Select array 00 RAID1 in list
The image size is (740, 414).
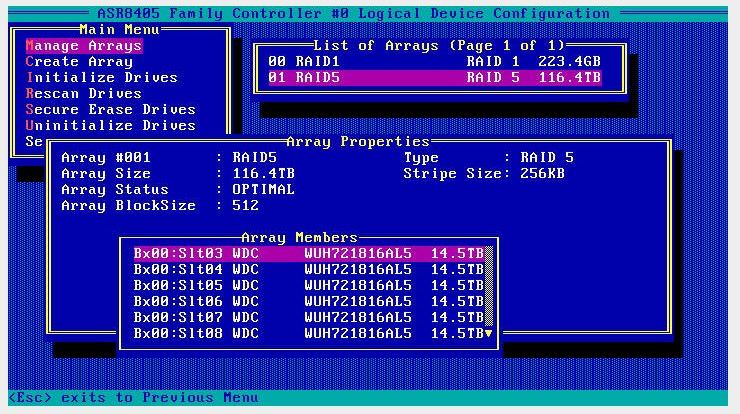click(435, 61)
